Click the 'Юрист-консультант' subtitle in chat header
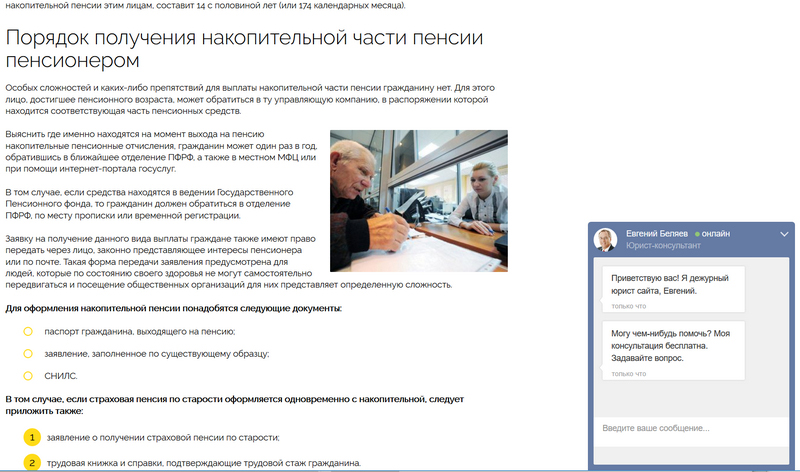800x472 pixels. [x=662, y=246]
